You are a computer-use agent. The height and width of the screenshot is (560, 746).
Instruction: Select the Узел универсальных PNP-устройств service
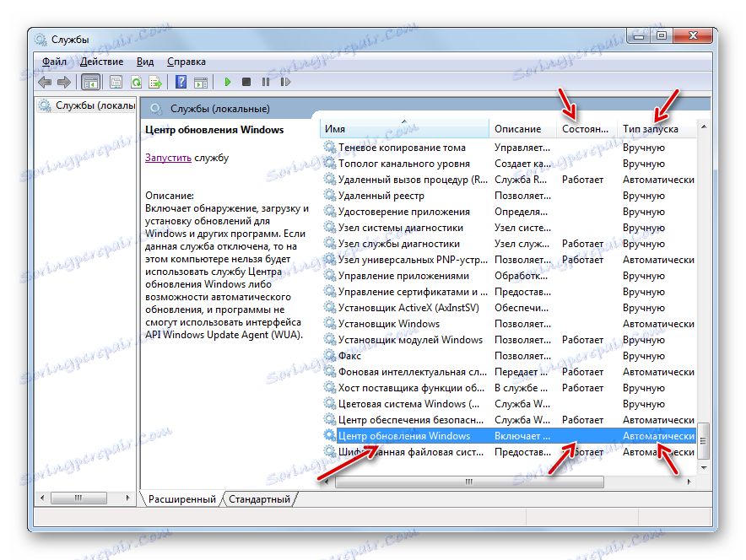coord(508,260)
